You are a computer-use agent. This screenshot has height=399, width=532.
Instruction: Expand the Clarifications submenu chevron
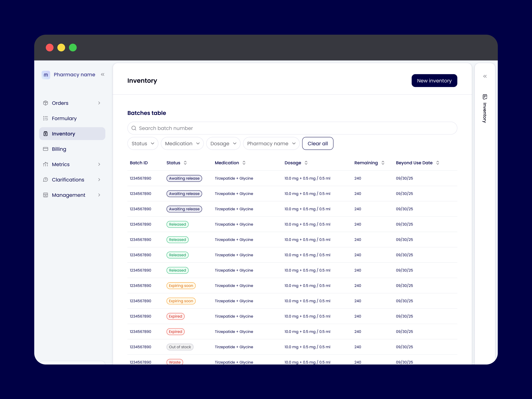(x=99, y=180)
